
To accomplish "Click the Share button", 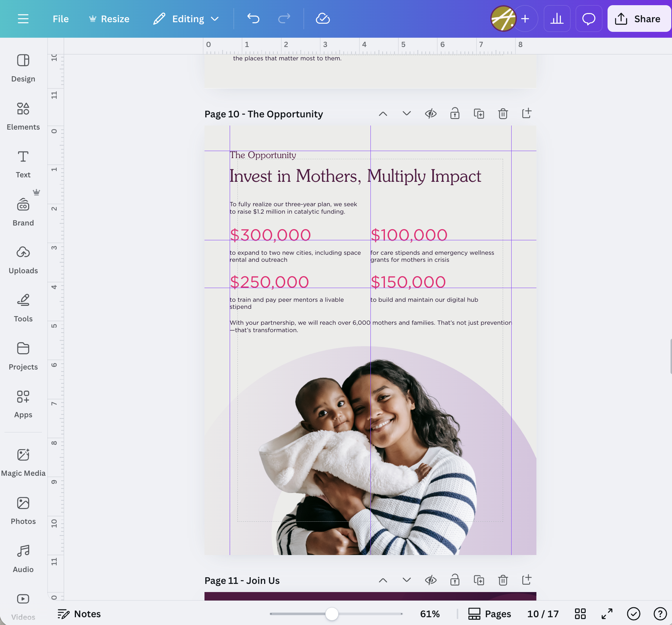I will [639, 19].
